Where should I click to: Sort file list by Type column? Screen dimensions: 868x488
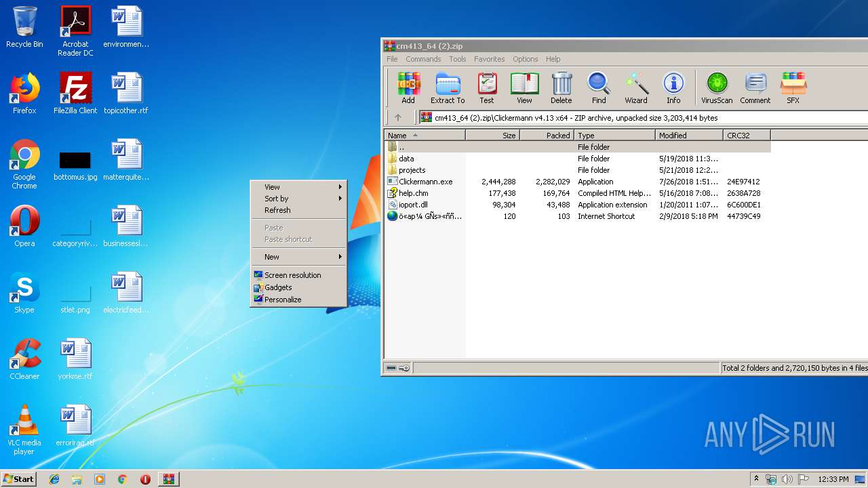click(615, 136)
